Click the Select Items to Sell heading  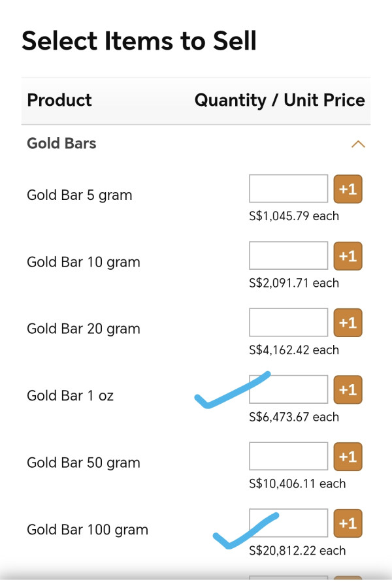pyautogui.click(x=139, y=41)
